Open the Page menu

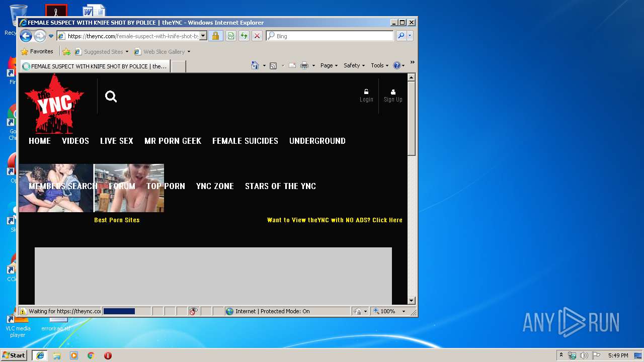pos(329,65)
